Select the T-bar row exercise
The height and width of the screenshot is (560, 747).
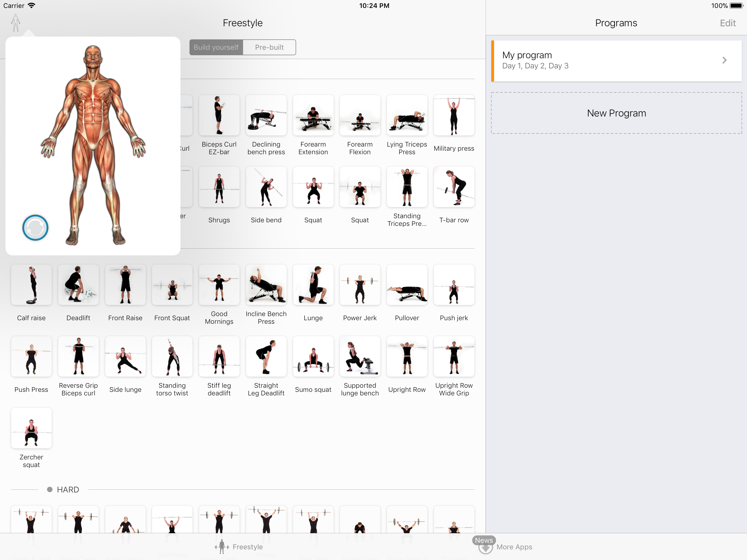[454, 187]
